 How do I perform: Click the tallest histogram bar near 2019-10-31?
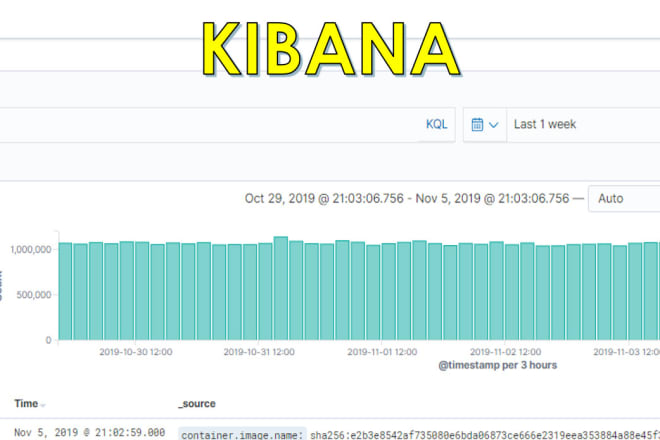(x=281, y=288)
